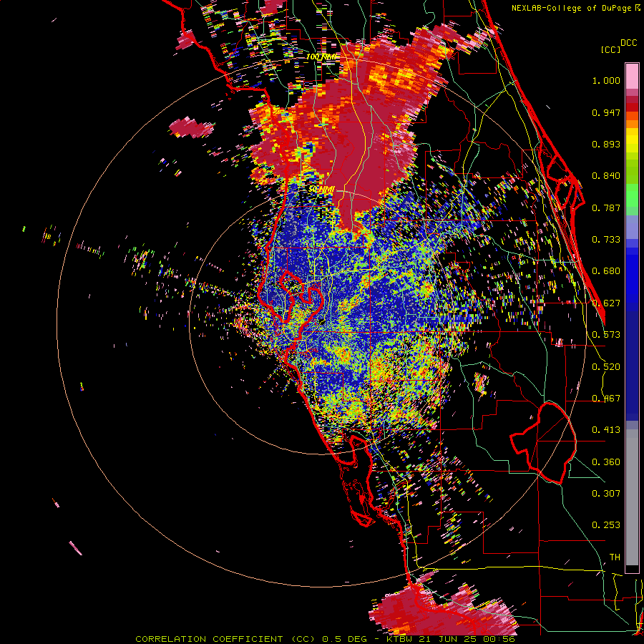Pick the black swatch below the TH label
This screenshot has width=644, height=644.
point(632,569)
